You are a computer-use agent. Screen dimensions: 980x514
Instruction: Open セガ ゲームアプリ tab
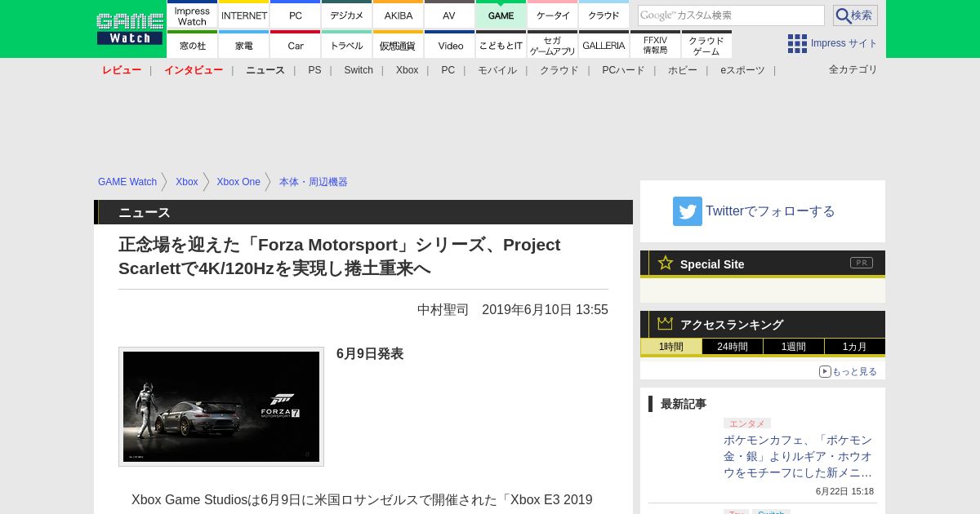pyautogui.click(x=553, y=44)
